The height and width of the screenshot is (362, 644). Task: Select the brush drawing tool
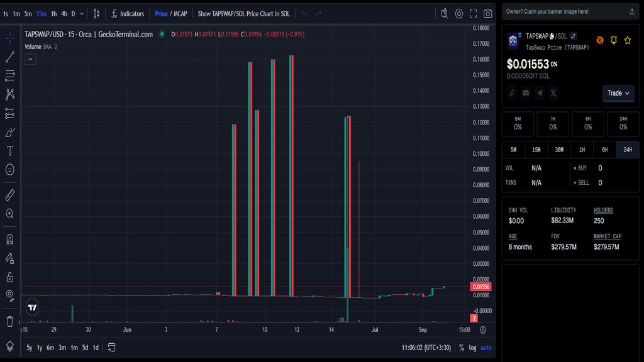coord(10,132)
